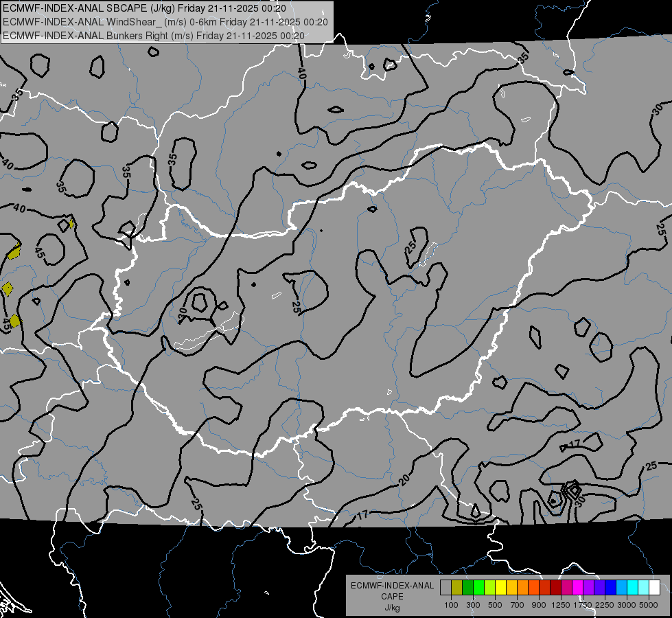The image size is (672, 618).
Task: Click the SBCAPE (J/kg) title line
Action: [x=144, y=8]
